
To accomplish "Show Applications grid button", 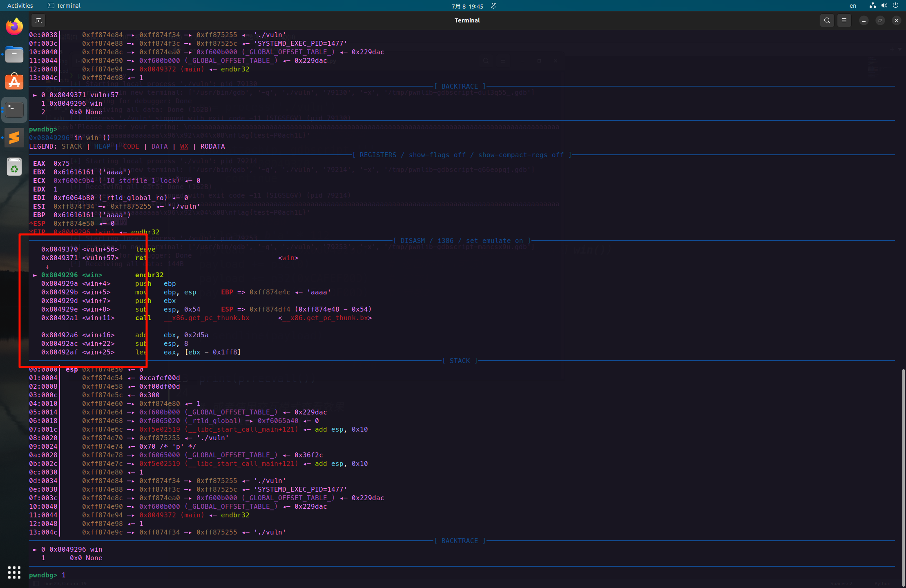I will (14, 572).
